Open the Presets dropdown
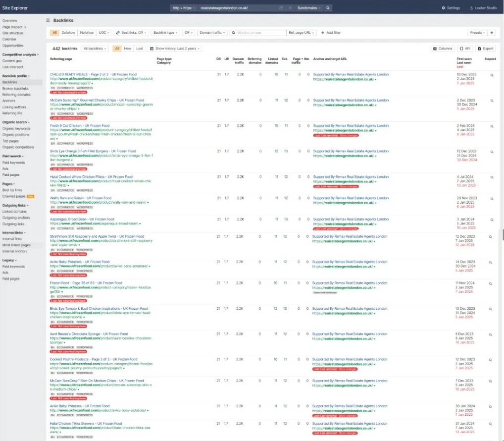Image resolution: width=504 pixels, height=441 pixels. click(477, 33)
